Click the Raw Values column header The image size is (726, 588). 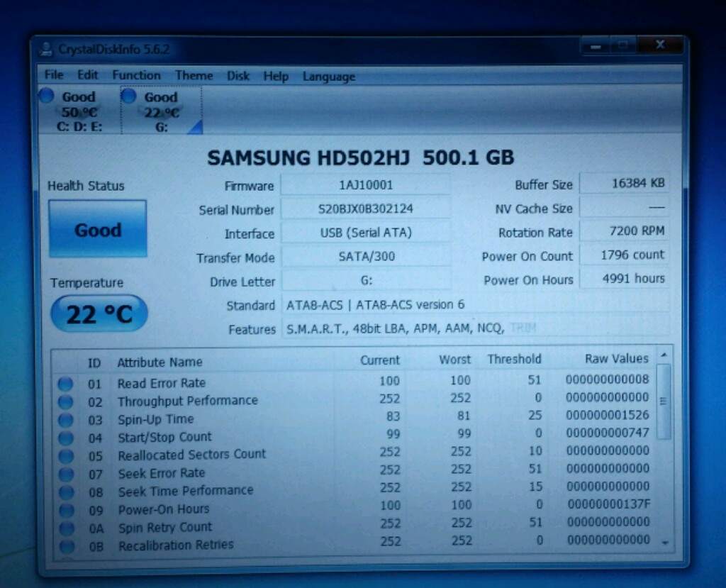(616, 359)
